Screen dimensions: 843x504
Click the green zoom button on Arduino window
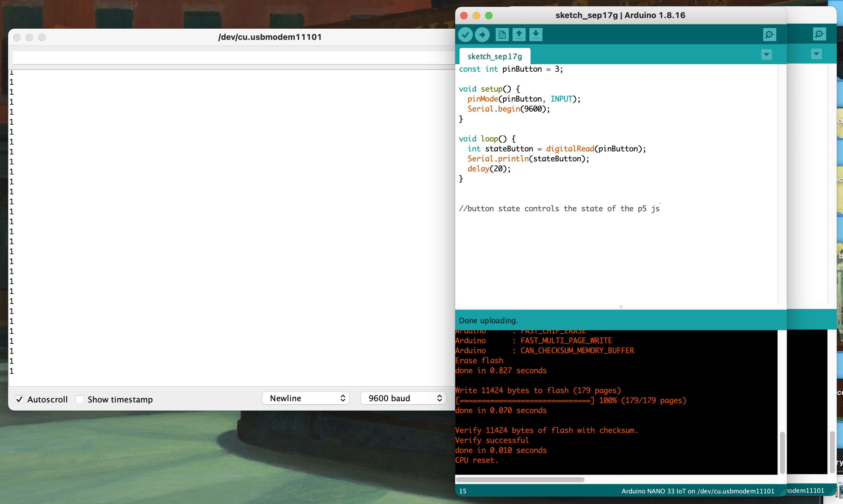pos(489,16)
